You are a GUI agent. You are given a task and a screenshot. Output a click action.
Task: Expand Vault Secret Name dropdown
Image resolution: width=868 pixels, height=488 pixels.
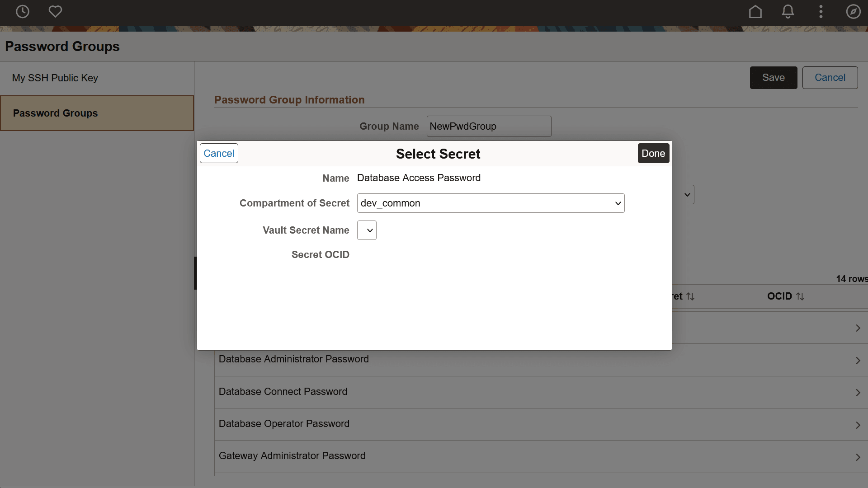[x=367, y=230]
